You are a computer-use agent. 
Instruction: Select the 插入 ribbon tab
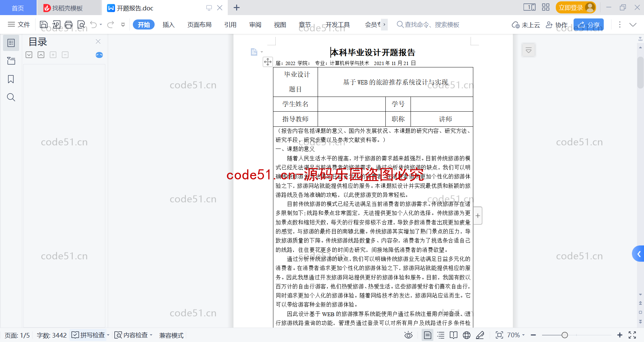point(168,24)
